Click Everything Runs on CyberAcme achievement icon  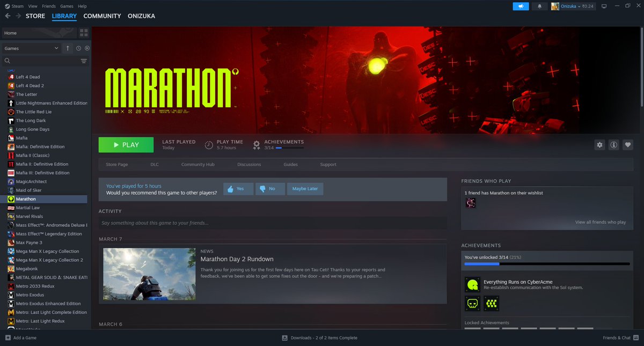(x=472, y=284)
